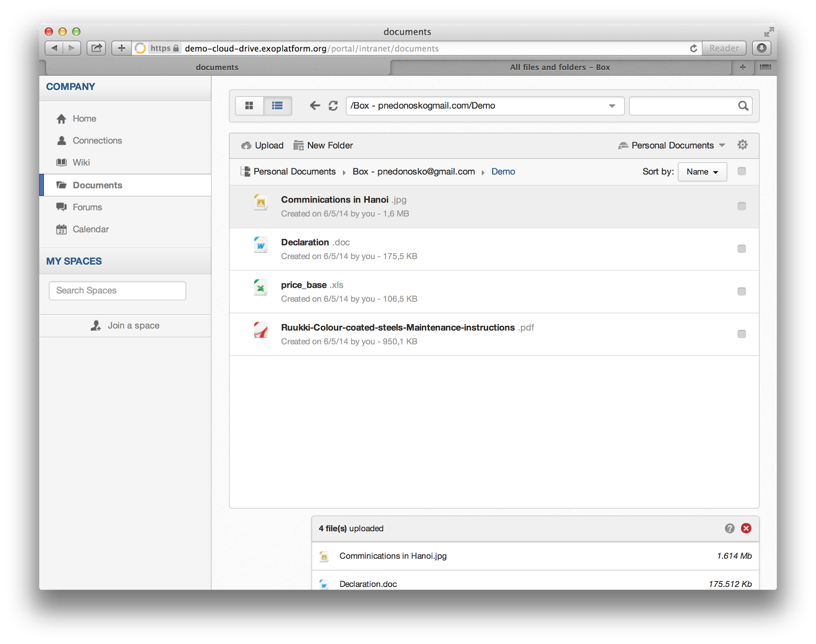The image size is (816, 644).
Task: Click Comminications in Hanoi.jpg in upload list
Action: click(x=393, y=556)
